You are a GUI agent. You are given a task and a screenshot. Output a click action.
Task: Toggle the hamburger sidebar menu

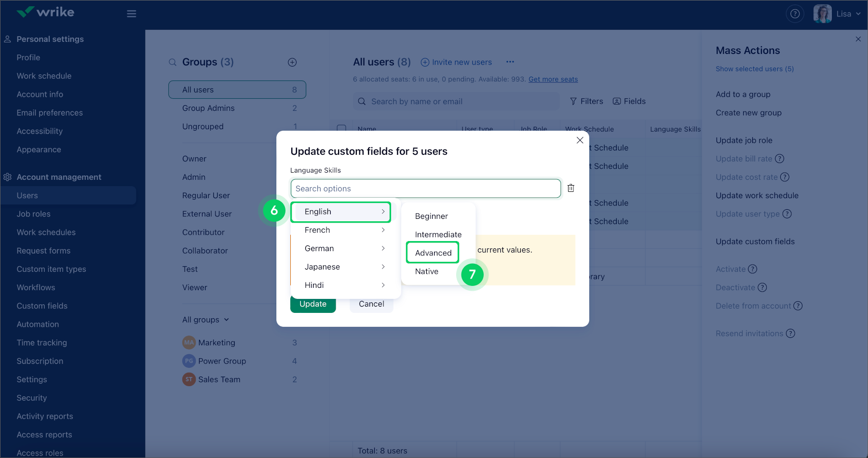131,14
